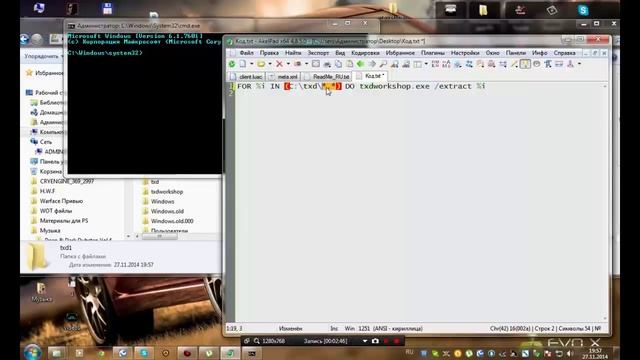Click the AkelPad vertical scrollbar down arrow
Viewport: 640px width, 360px height.
pyautogui.click(x=605, y=319)
